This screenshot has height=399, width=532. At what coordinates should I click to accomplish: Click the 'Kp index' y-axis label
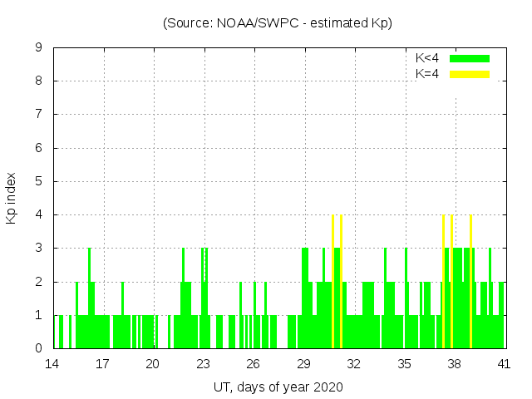(12, 198)
